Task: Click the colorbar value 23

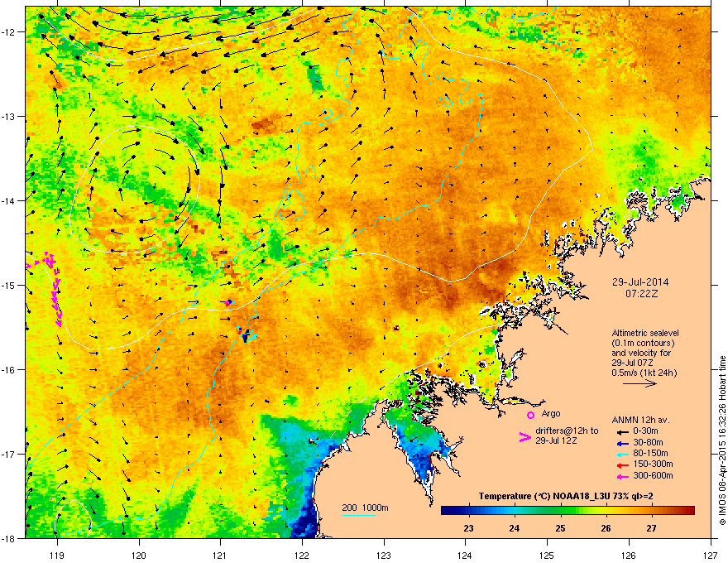Action: coord(468,528)
